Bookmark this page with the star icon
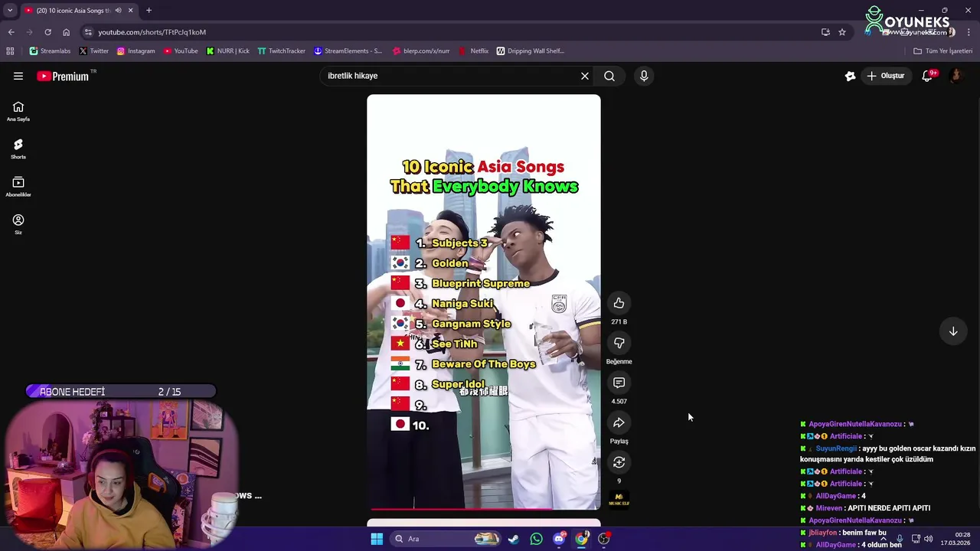 click(x=842, y=32)
